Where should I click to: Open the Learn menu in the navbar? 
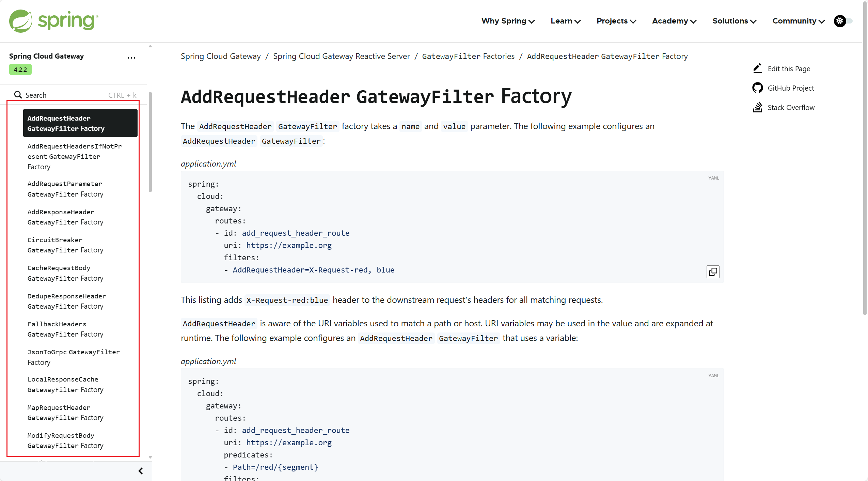pos(565,21)
